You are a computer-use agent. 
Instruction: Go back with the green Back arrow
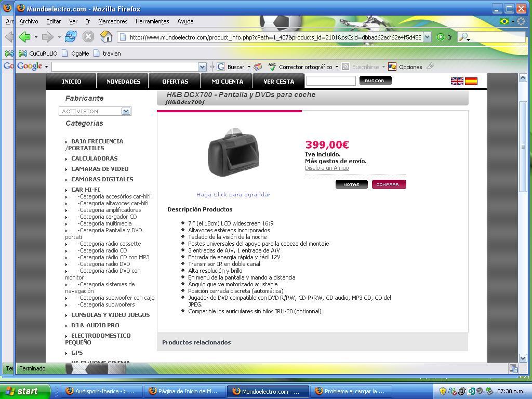(24, 37)
